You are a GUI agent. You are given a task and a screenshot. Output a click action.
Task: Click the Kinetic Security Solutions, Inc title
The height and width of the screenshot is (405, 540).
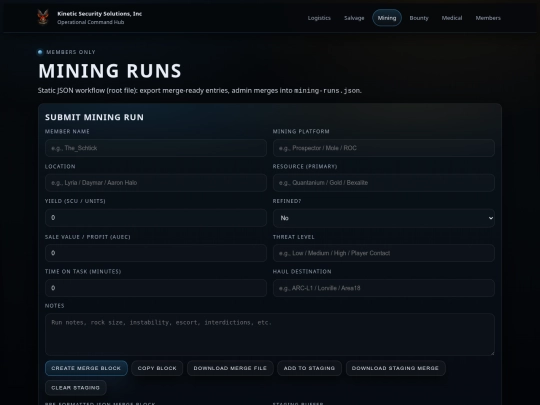(100, 14)
